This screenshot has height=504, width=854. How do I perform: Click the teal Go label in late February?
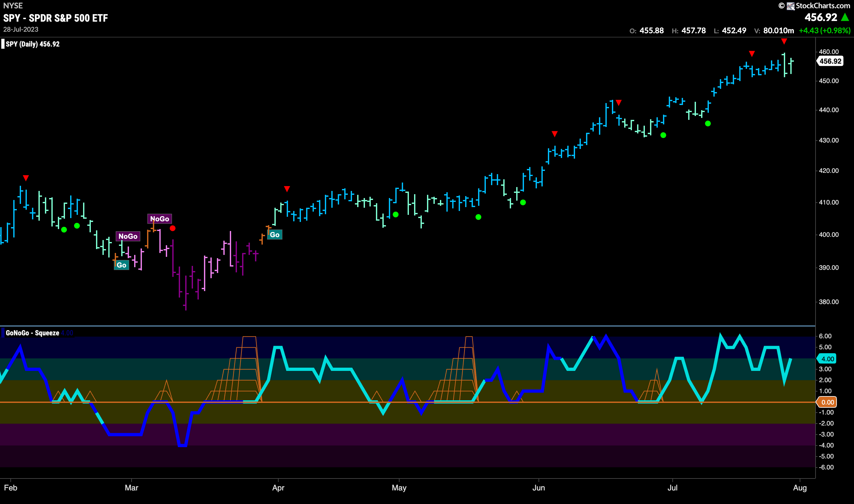click(x=122, y=265)
